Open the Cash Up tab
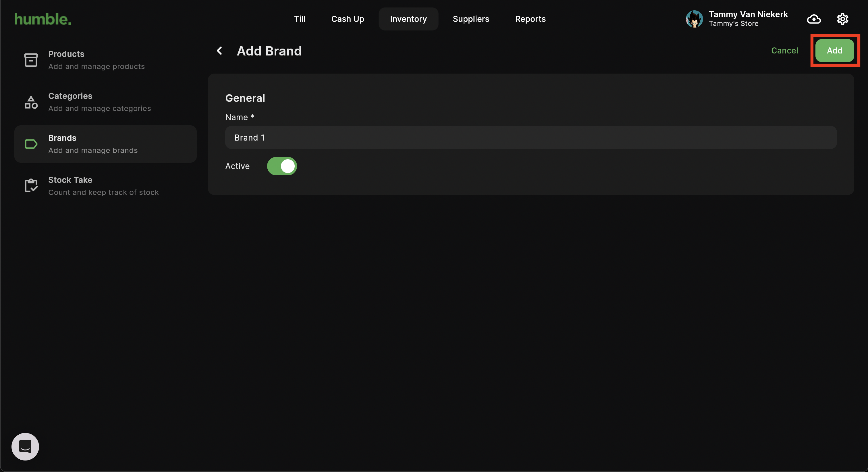The image size is (868, 472). pos(348,19)
